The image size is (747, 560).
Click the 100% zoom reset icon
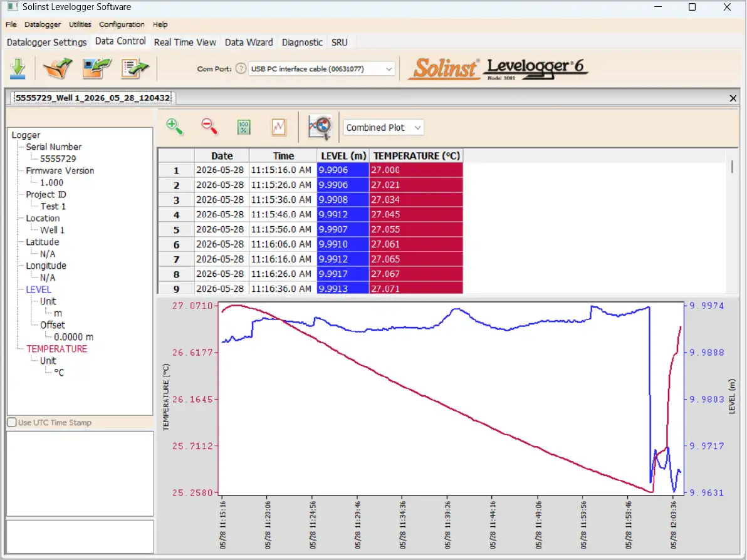point(244,127)
